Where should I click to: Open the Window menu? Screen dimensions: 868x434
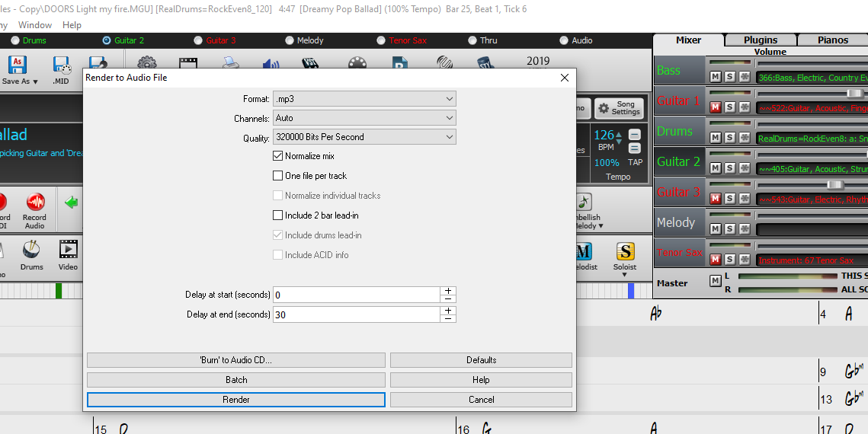point(35,25)
